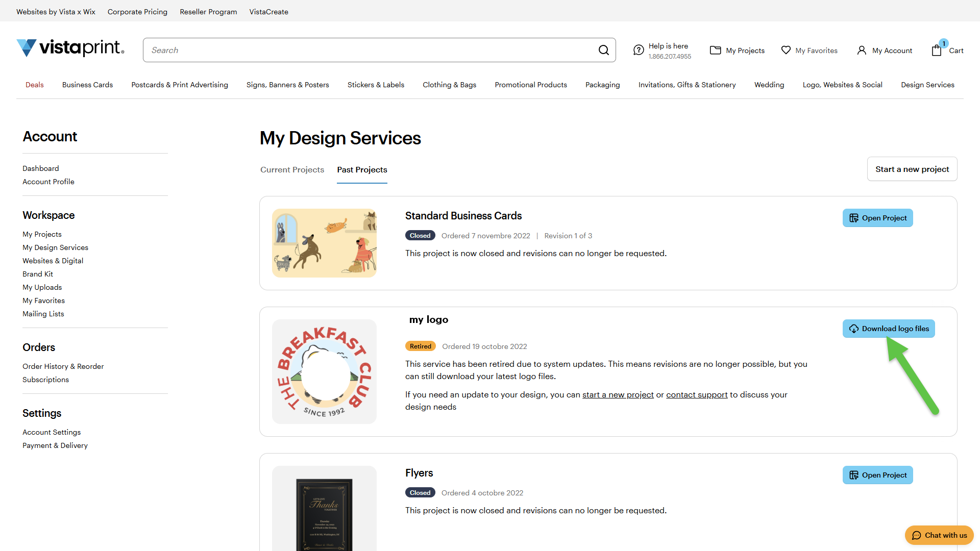980x551 pixels.
Task: Click the Retired status badge
Action: [x=421, y=346]
